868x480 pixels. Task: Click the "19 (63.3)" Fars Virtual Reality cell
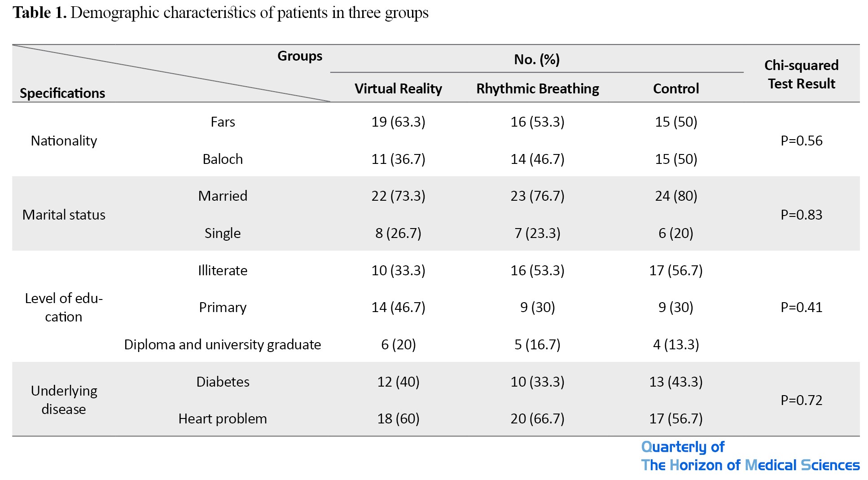(398, 122)
